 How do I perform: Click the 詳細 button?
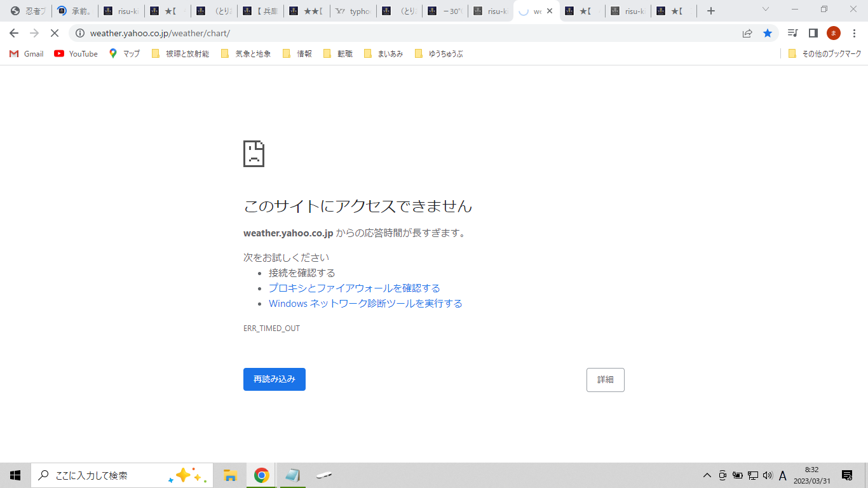click(606, 380)
